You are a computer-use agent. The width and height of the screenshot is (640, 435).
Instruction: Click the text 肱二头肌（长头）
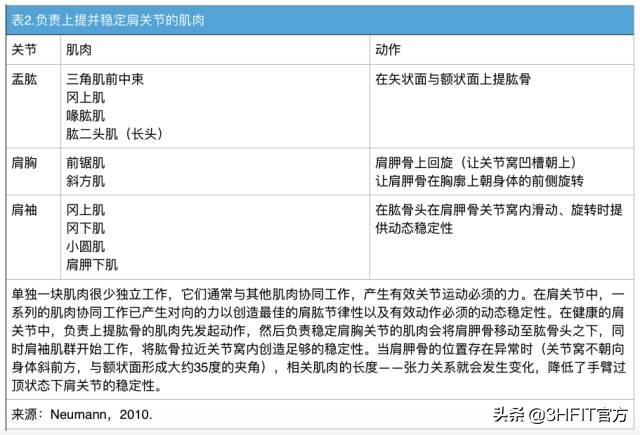115,133
